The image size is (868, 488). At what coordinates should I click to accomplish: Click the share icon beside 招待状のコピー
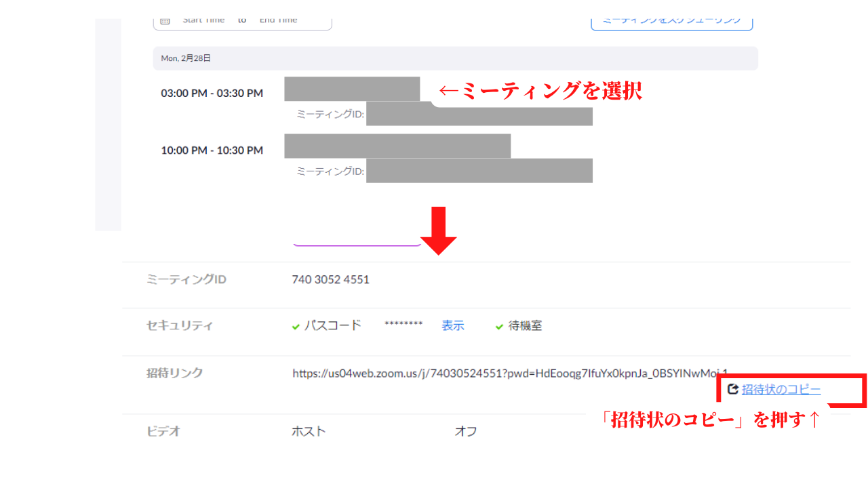click(732, 389)
